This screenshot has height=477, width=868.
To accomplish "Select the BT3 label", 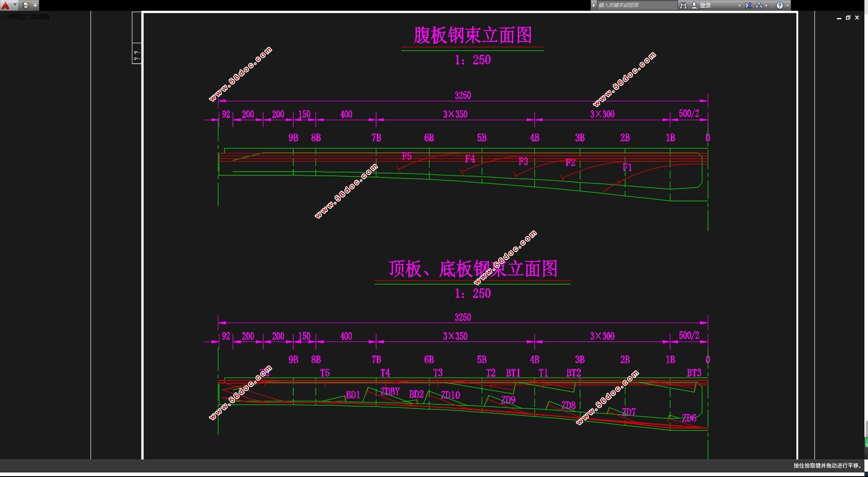I will click(694, 373).
